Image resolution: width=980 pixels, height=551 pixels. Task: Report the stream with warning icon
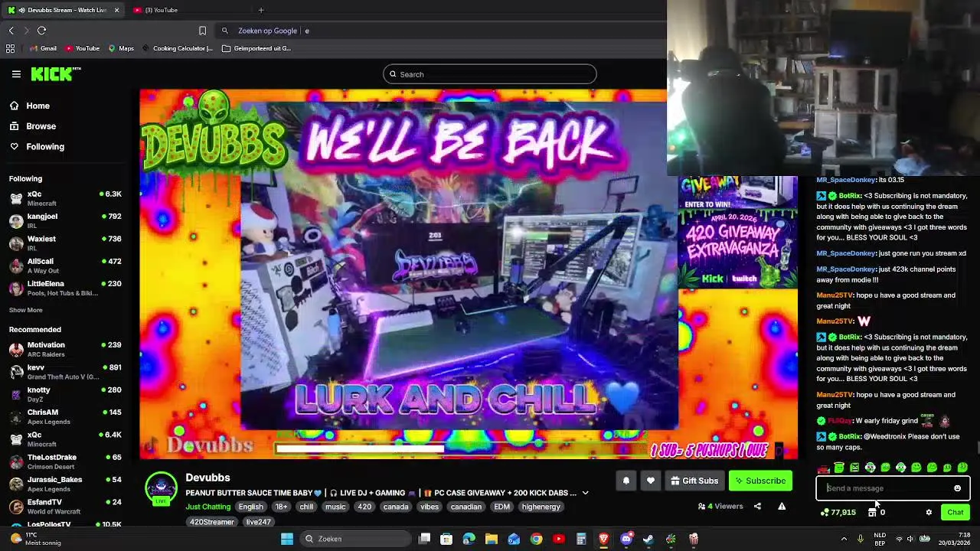(x=782, y=506)
